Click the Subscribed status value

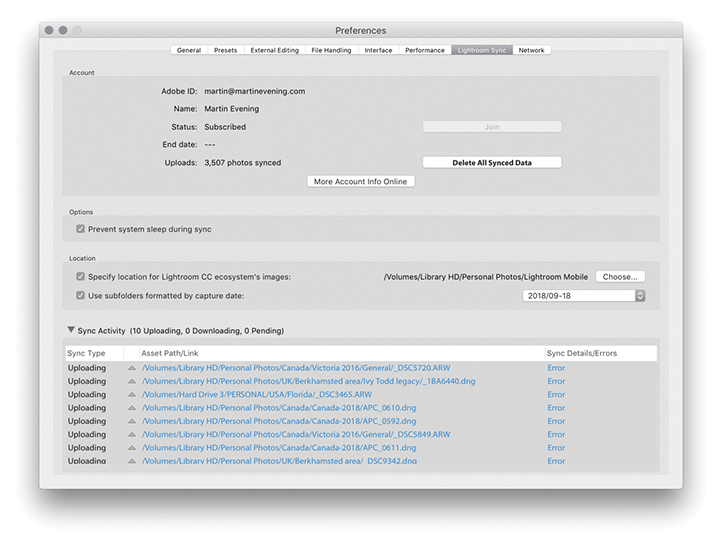click(x=225, y=127)
